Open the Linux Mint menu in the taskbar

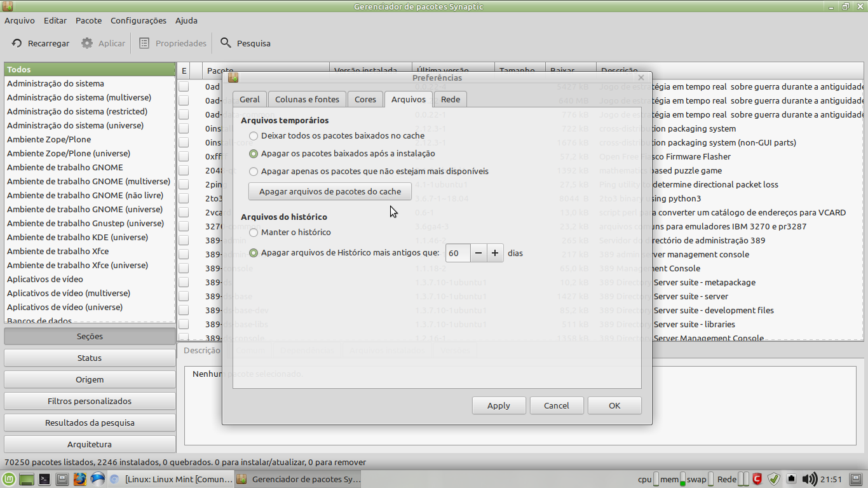pyautogui.click(x=9, y=479)
